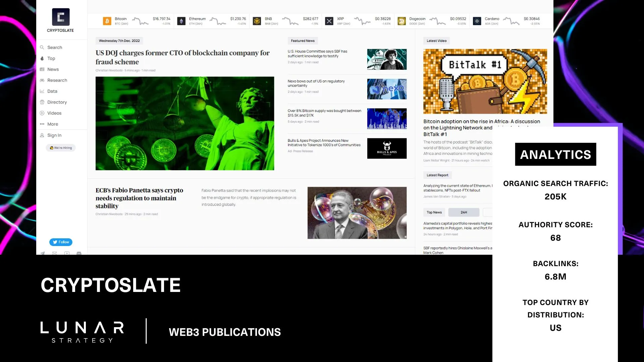Open the Data menu item
The height and width of the screenshot is (362, 644).
pos(52,91)
